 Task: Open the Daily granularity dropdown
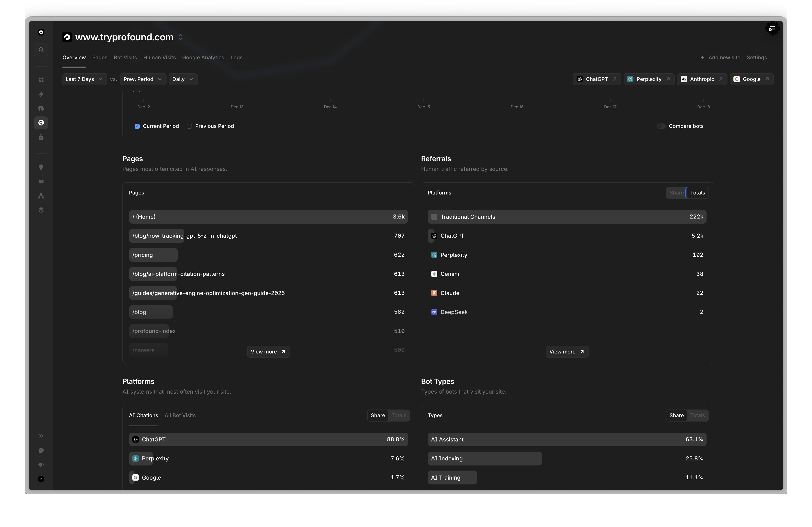point(182,79)
